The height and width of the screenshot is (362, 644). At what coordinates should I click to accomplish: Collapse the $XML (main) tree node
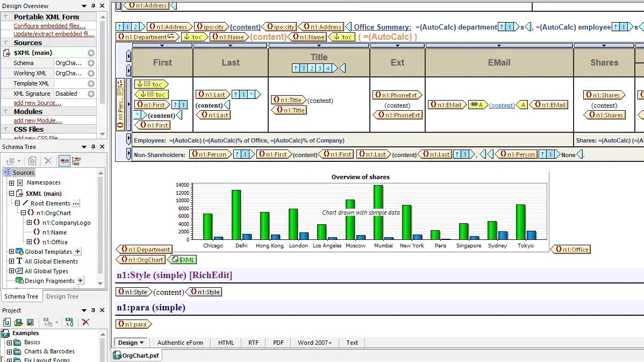(11, 193)
